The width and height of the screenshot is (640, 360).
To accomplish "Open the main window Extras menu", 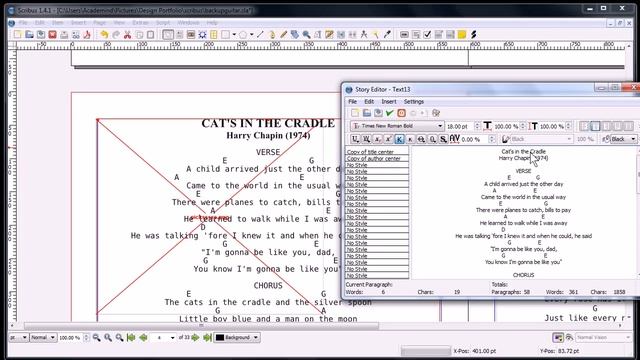I will [140, 22].
